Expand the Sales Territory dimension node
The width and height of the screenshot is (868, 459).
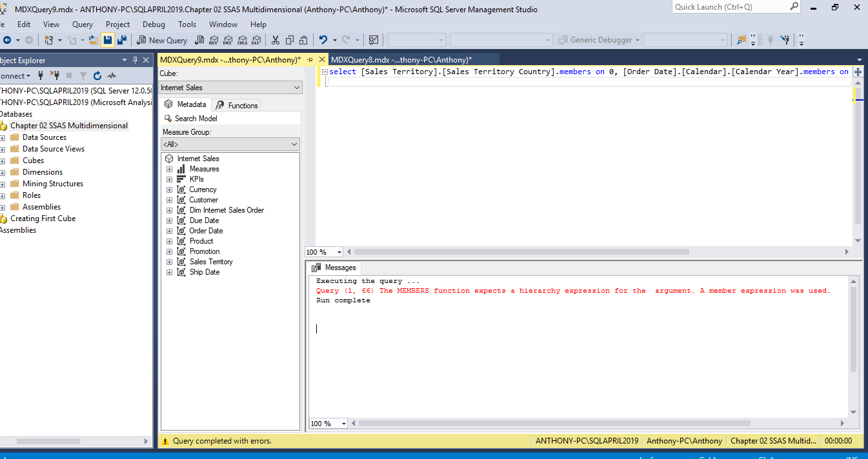(x=170, y=262)
